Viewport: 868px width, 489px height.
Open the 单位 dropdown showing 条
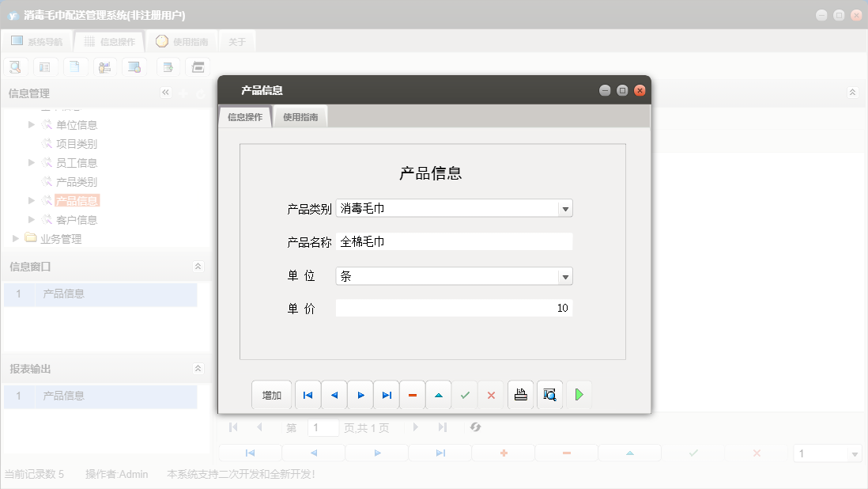tap(565, 275)
